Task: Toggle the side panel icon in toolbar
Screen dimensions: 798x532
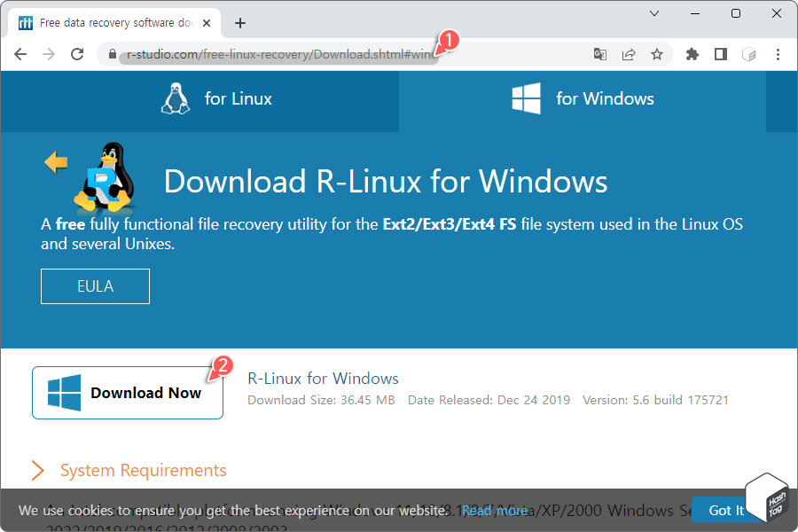Action: tap(720, 54)
